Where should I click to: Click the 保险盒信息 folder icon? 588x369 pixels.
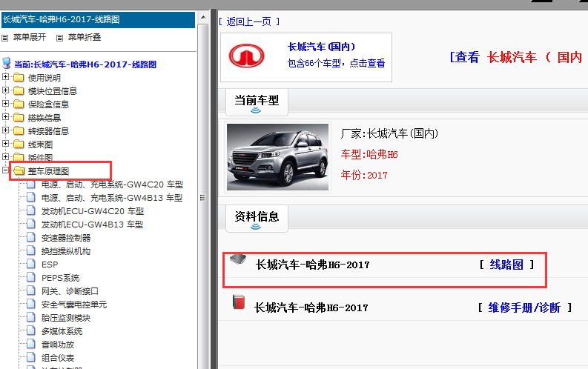click(x=19, y=104)
